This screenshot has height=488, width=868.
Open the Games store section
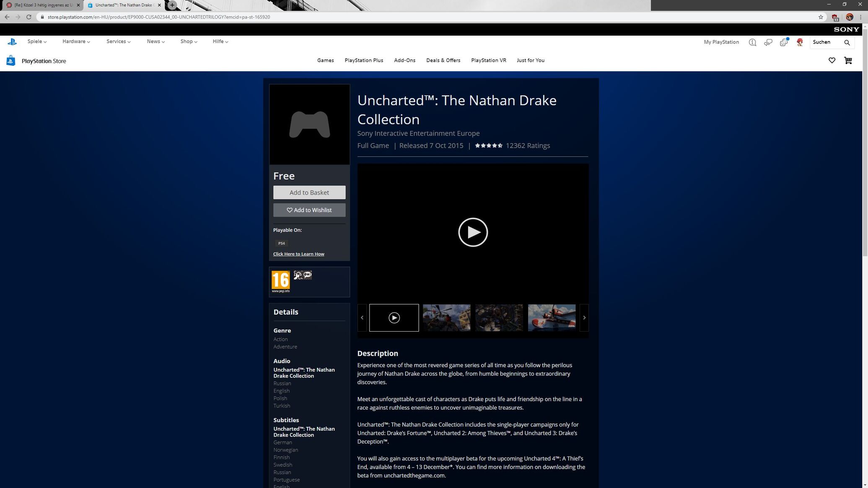[325, 60]
